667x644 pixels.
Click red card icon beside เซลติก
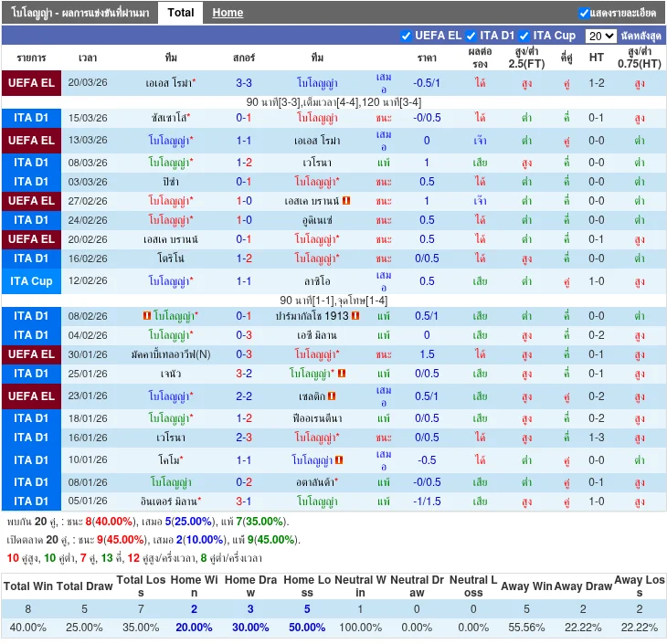(332, 396)
